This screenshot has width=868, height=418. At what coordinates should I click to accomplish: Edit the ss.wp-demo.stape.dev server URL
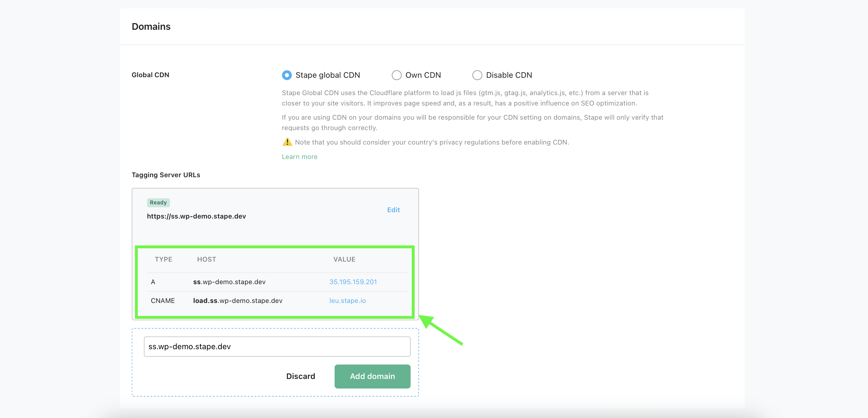[393, 210]
